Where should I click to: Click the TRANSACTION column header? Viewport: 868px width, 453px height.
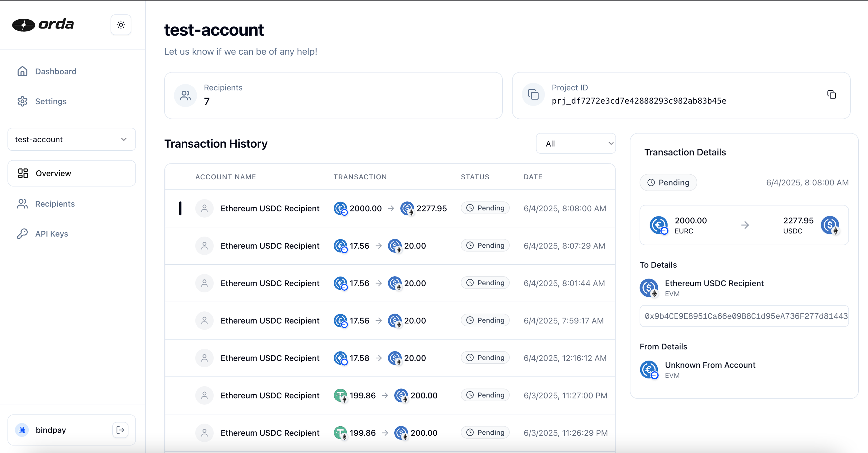(x=360, y=177)
